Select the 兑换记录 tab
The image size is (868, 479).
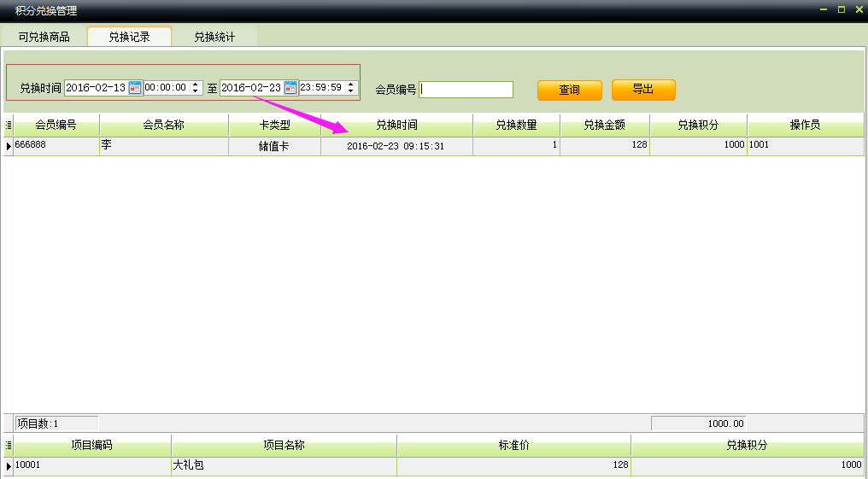[130, 37]
